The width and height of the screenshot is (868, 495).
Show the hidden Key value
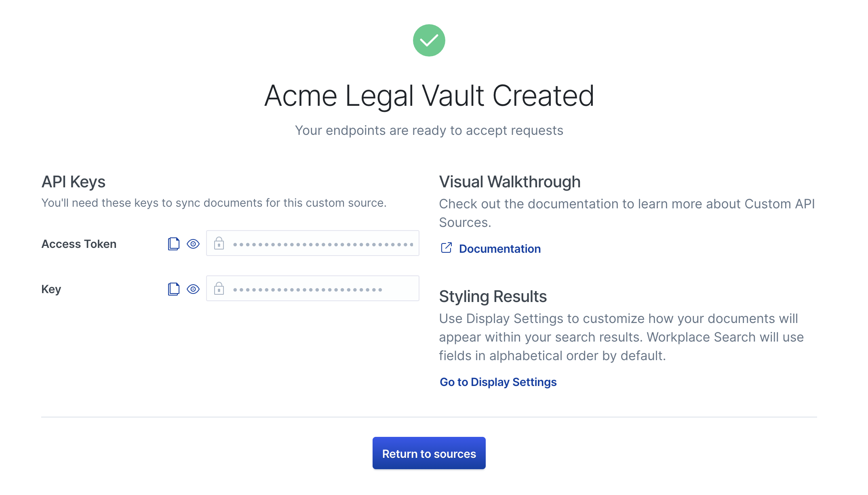click(193, 289)
